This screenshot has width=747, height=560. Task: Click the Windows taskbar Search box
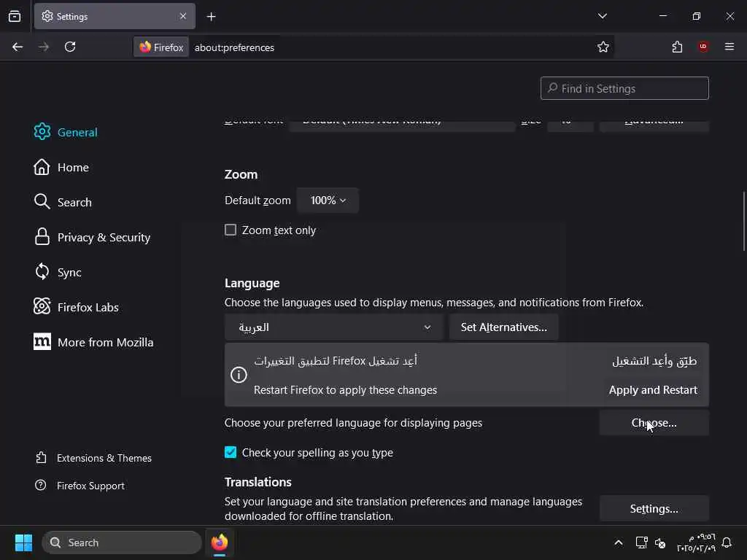click(x=122, y=542)
